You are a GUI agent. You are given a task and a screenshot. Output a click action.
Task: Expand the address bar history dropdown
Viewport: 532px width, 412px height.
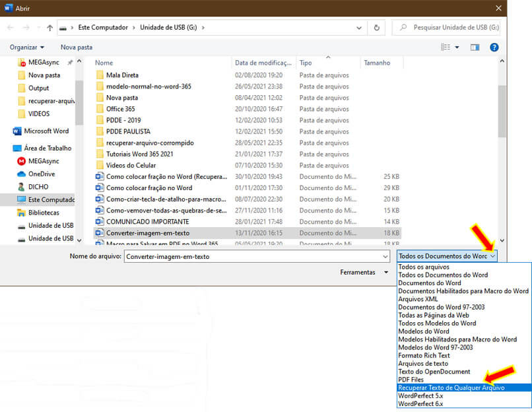point(359,28)
